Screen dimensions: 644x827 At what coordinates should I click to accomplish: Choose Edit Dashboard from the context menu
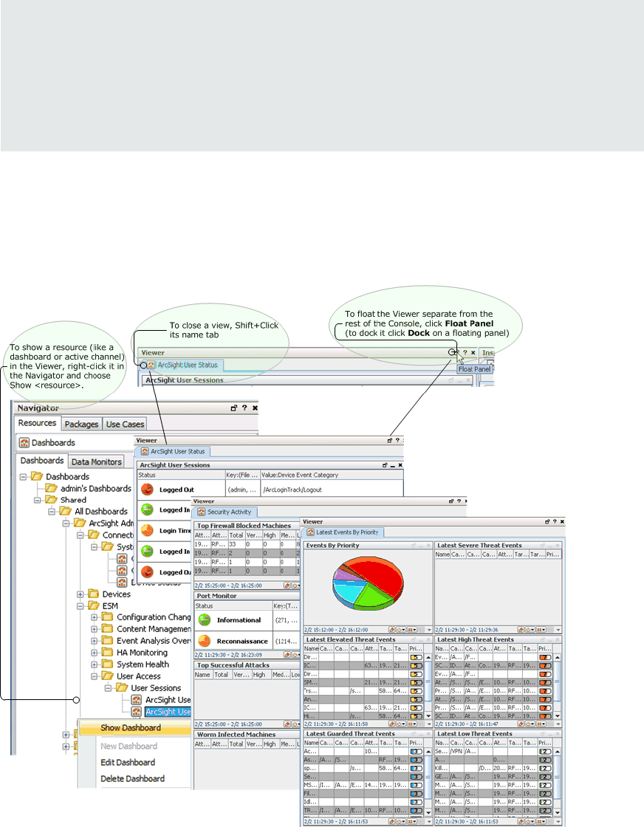[128, 762]
